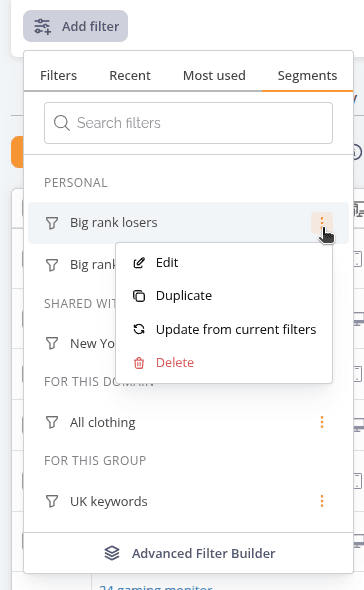Click the refresh icon beside Update from current filters

(x=139, y=330)
